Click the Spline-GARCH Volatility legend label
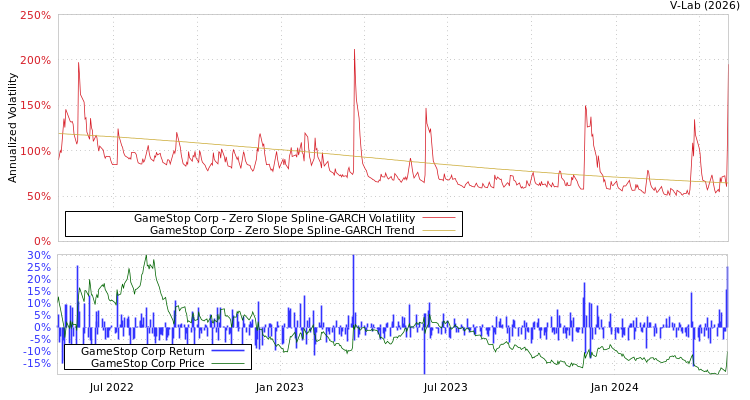This screenshot has width=750, height=400. coord(274,218)
